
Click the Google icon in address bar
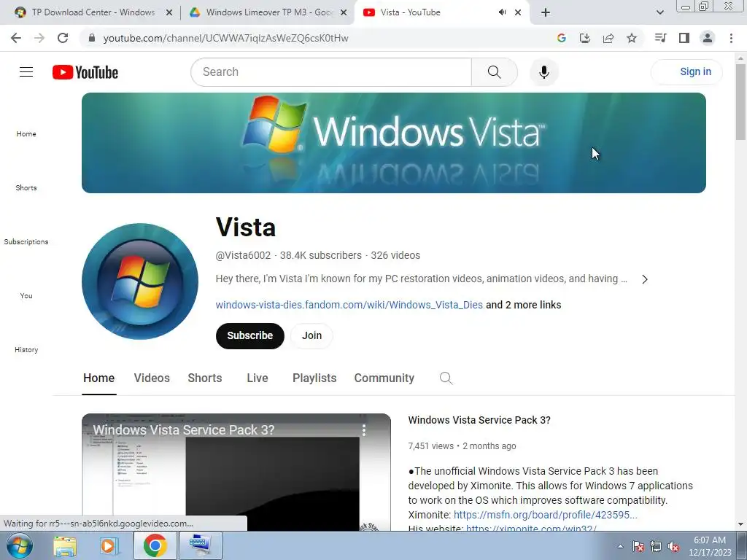point(561,38)
